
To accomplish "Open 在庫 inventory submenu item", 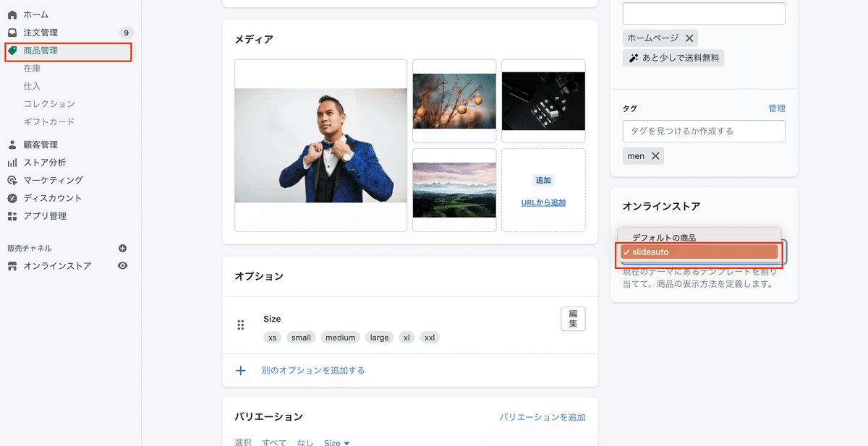I will point(32,69).
